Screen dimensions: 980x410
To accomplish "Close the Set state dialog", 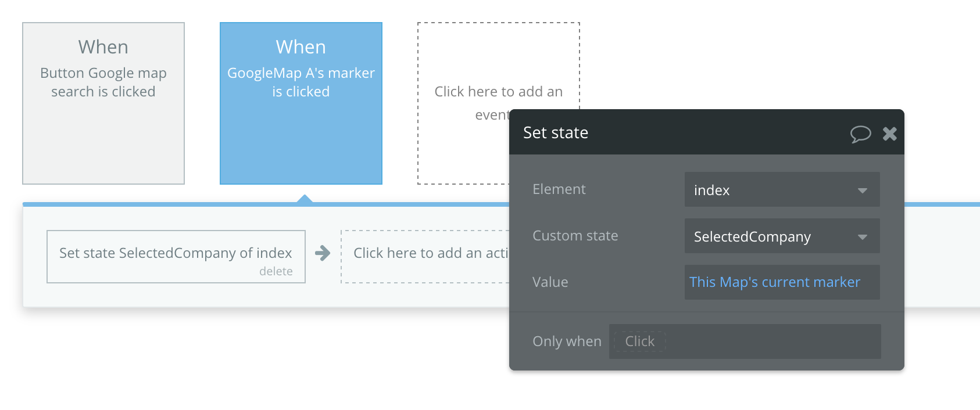I will 889,134.
